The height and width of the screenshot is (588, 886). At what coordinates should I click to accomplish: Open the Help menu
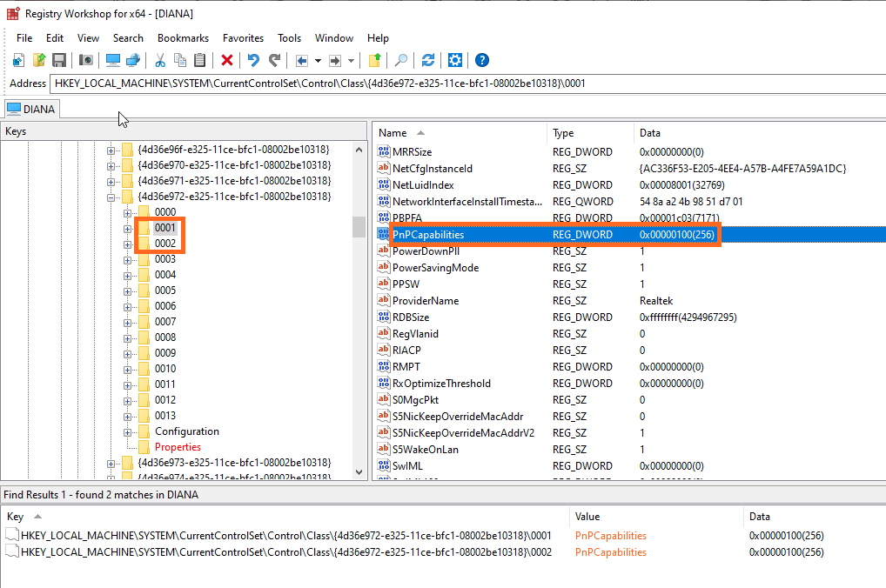coord(378,38)
